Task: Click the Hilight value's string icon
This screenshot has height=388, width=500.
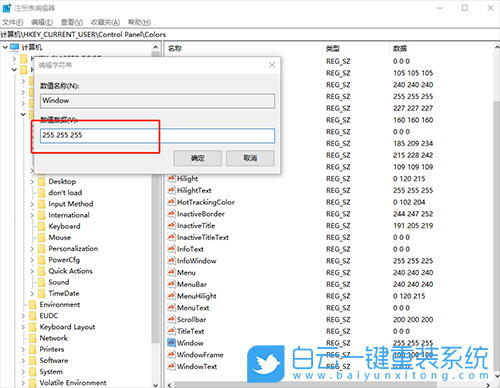Action: click(171, 178)
